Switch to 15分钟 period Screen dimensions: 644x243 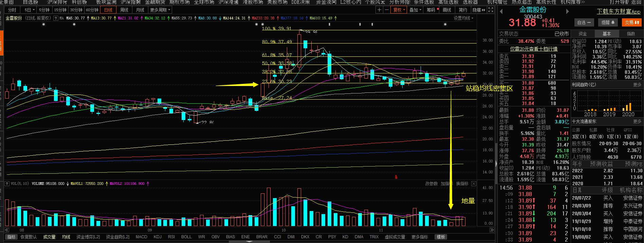(x=60, y=10)
